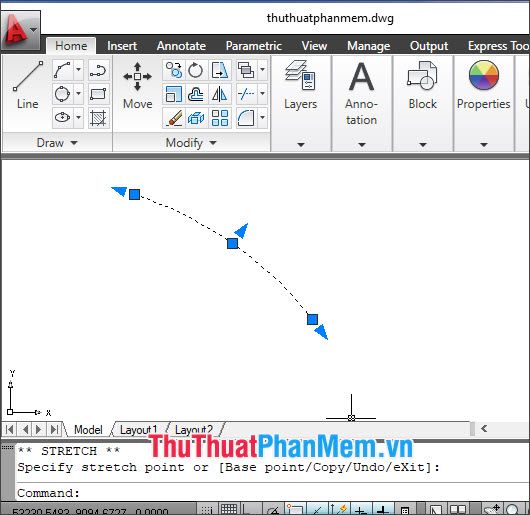Select the Ellipse tool
This screenshot has height=515, width=530.
(63, 118)
